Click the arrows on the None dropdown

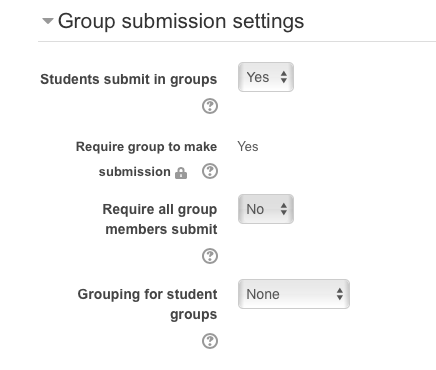point(340,294)
